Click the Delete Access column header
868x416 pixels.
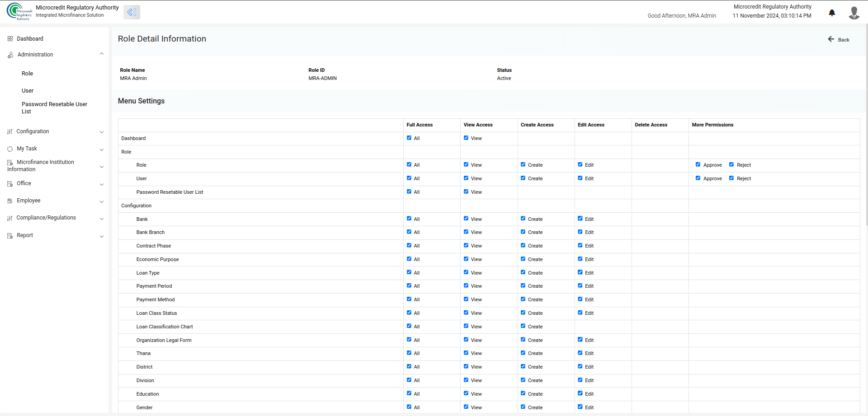[651, 125]
